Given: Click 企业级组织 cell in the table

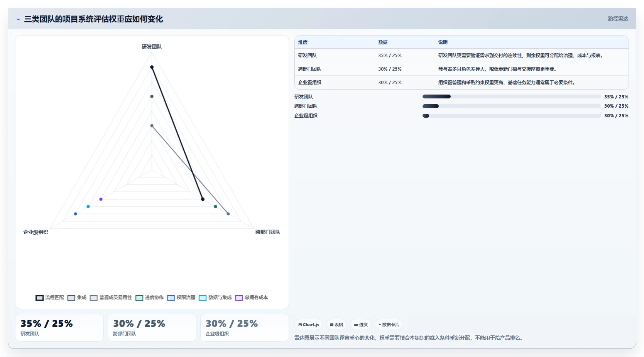Looking at the screenshot, I should tap(310, 83).
